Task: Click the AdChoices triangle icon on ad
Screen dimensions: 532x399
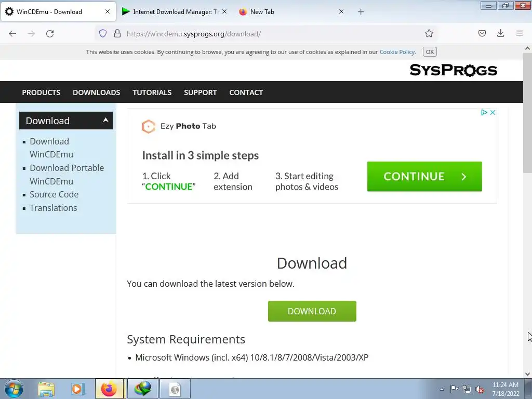Action: [484, 112]
